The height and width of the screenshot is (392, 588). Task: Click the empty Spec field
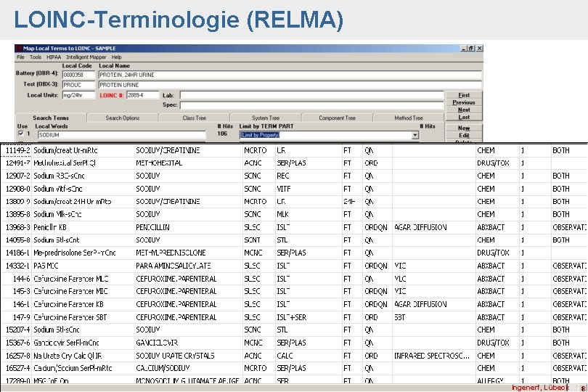click(311, 105)
